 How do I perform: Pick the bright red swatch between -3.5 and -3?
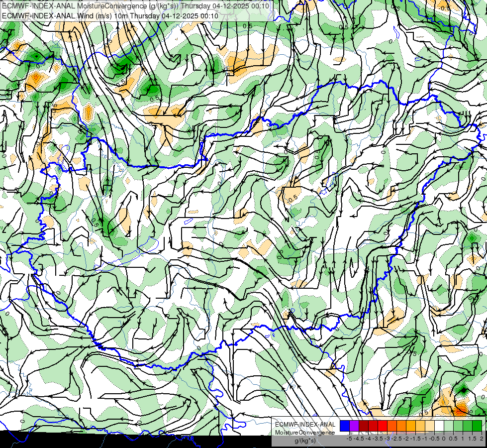click(x=383, y=426)
